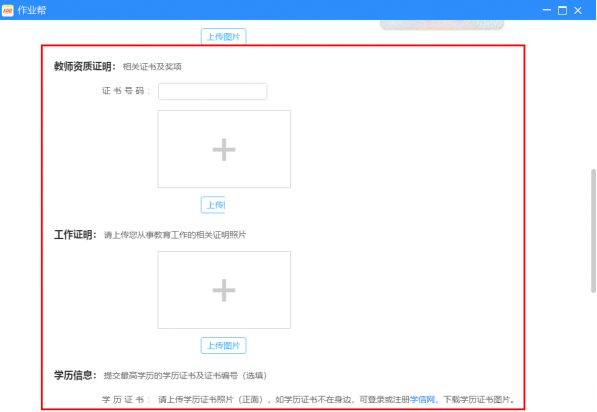
Task: Open the 学信网 link
Action: pos(422,399)
